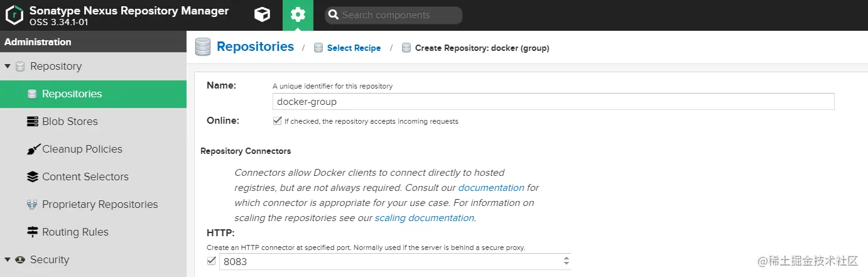Decrease HTTP port with down spinner
Image resolution: width=868 pixels, height=277 pixels.
pos(567,264)
